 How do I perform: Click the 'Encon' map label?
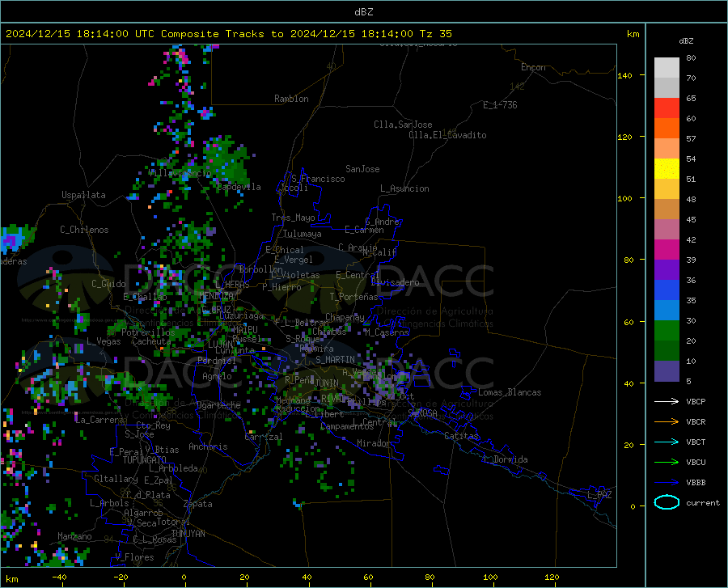point(533,67)
